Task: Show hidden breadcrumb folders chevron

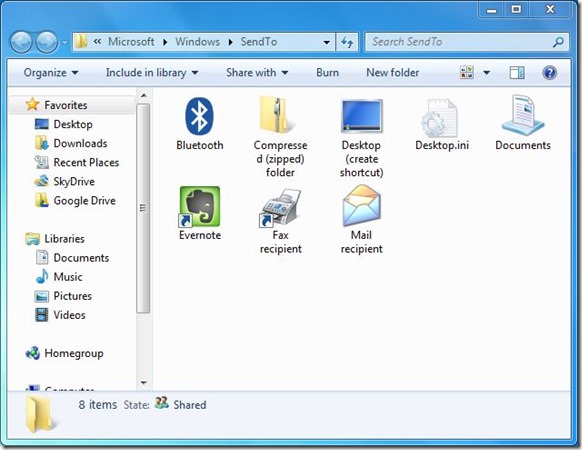Action: tap(97, 42)
